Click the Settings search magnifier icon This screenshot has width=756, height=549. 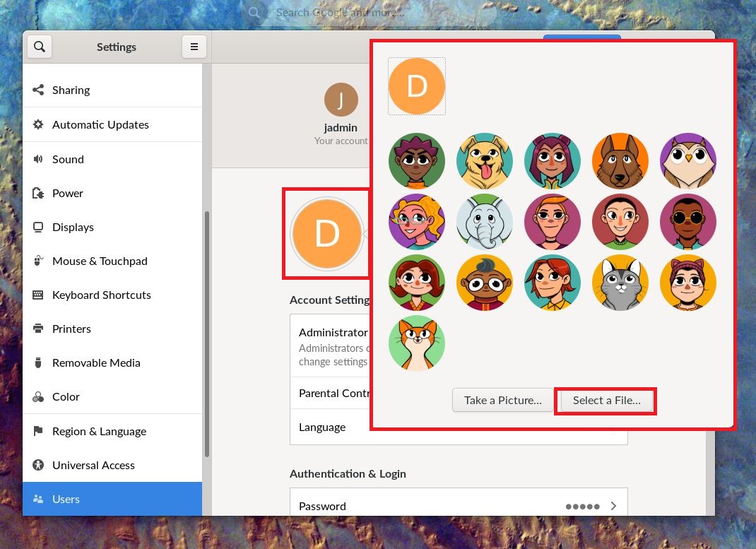click(40, 47)
